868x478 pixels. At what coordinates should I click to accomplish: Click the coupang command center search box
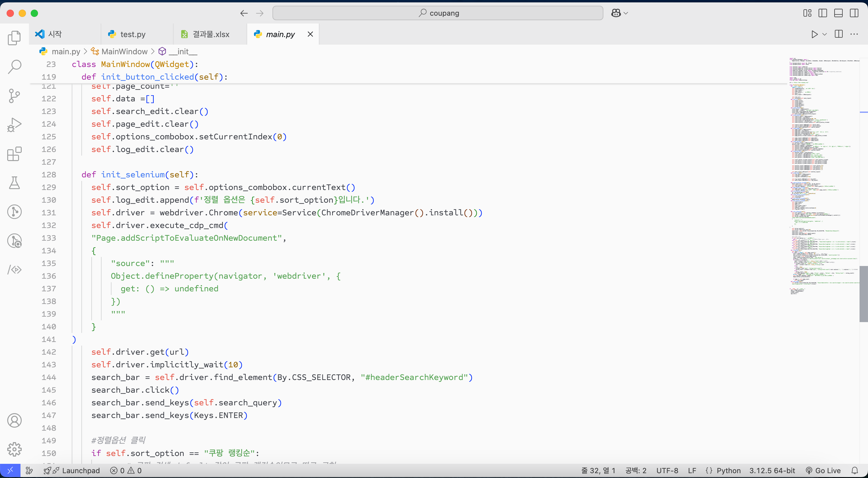point(438,13)
